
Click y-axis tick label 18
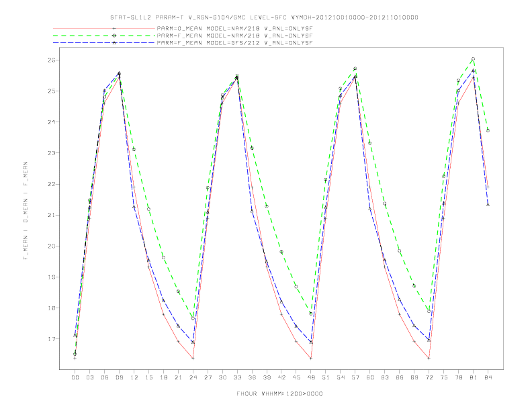52,308
